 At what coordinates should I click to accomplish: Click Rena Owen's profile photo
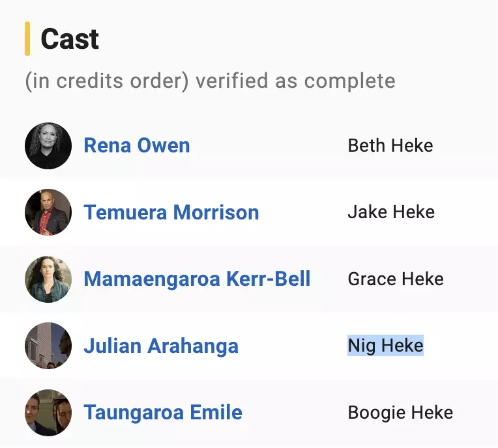tap(48, 146)
